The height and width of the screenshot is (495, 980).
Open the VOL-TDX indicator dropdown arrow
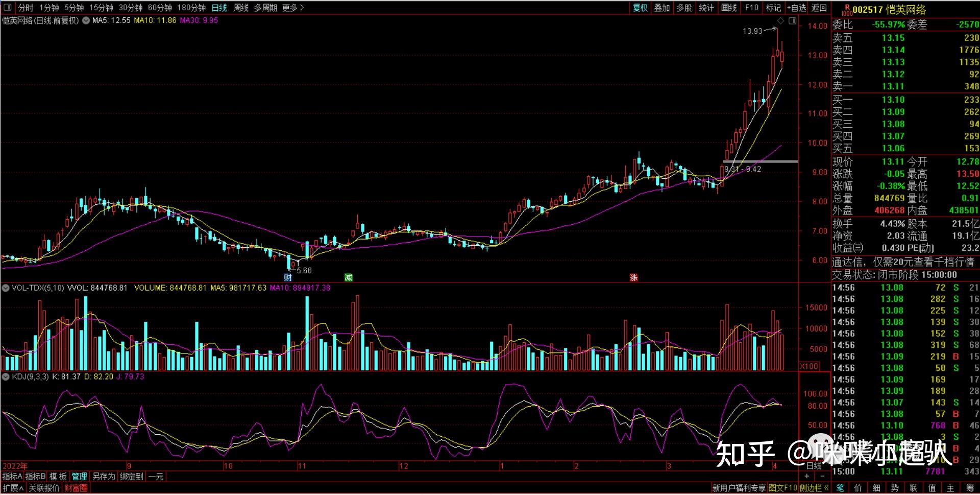pyautogui.click(x=6, y=288)
